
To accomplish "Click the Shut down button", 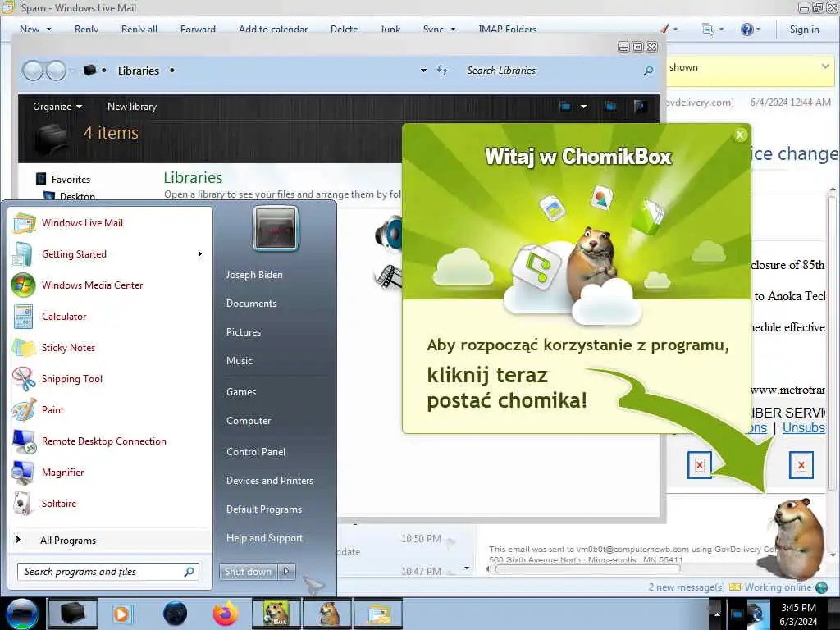I will pos(248,571).
